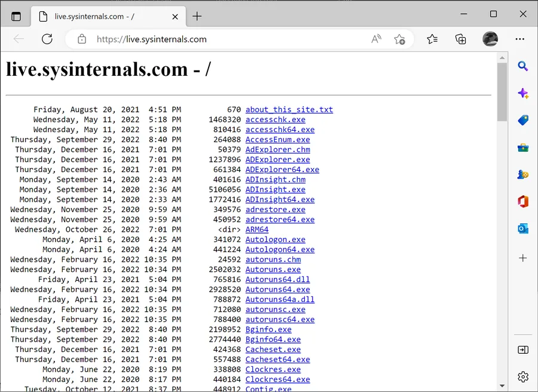The width and height of the screenshot is (538, 392).
Task: Add a site to the sidebar
Action: point(523,258)
